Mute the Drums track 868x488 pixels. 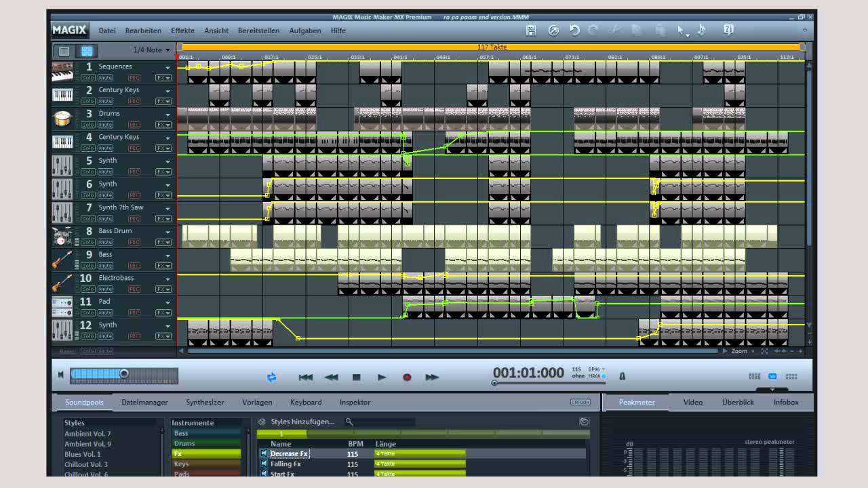[106, 125]
